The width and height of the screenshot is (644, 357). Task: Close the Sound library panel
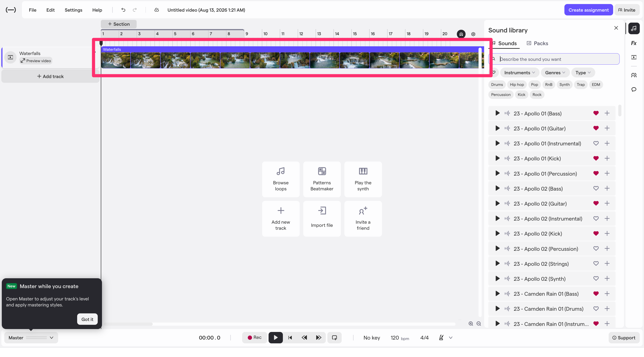(x=616, y=28)
